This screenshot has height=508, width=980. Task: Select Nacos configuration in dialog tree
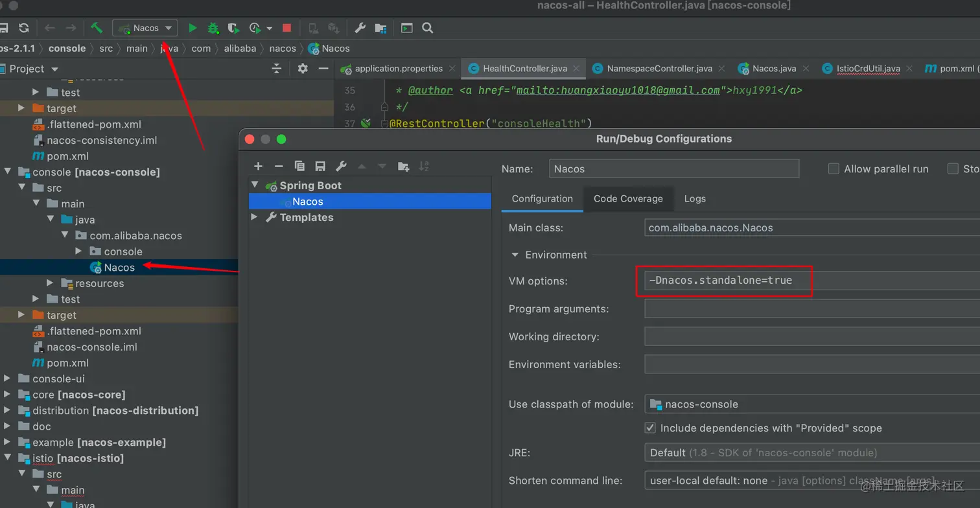pyautogui.click(x=369, y=202)
